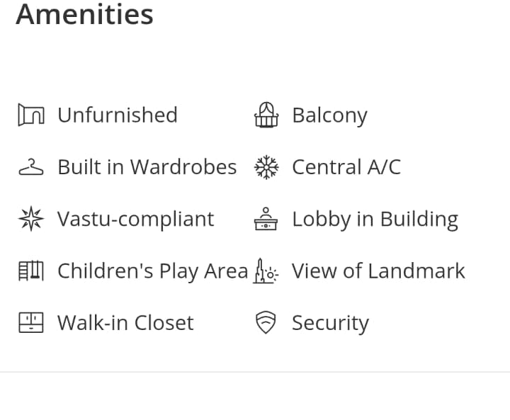510x420 pixels.
Task: Click the Walk-in Closet icon
Action: pos(30,323)
